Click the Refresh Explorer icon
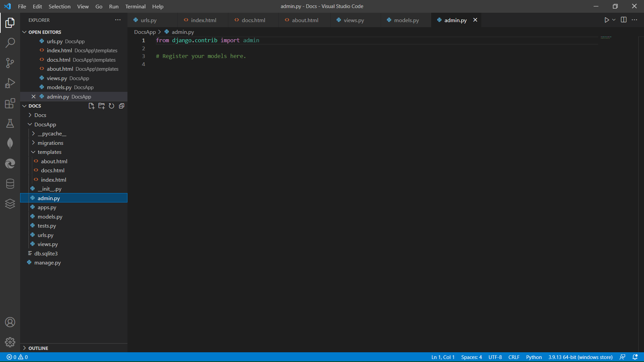 (x=111, y=106)
